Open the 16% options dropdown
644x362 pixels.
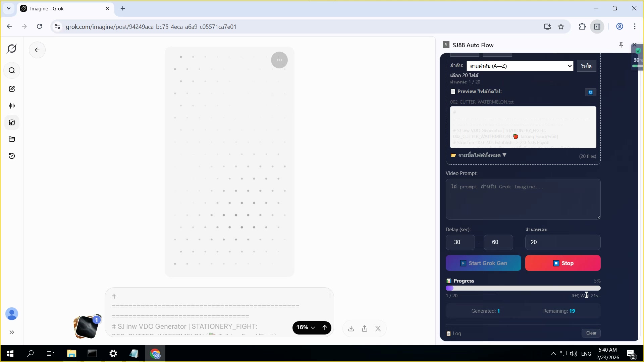(x=306, y=327)
